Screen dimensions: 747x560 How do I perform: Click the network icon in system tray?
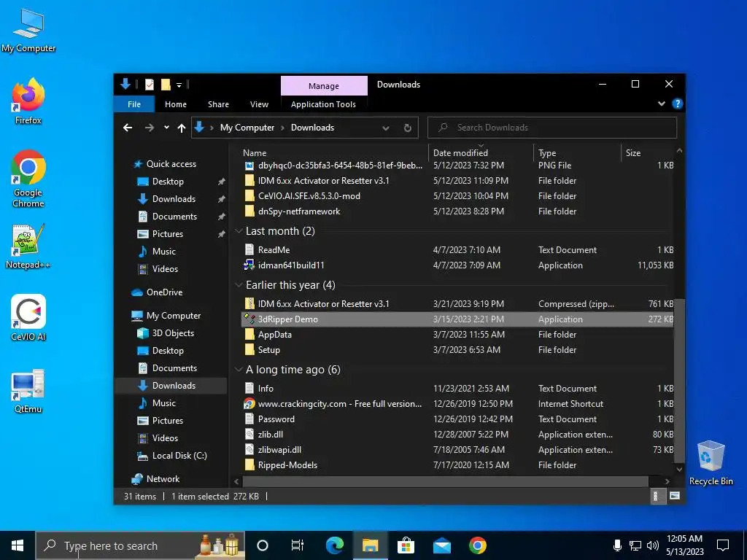[x=635, y=545]
